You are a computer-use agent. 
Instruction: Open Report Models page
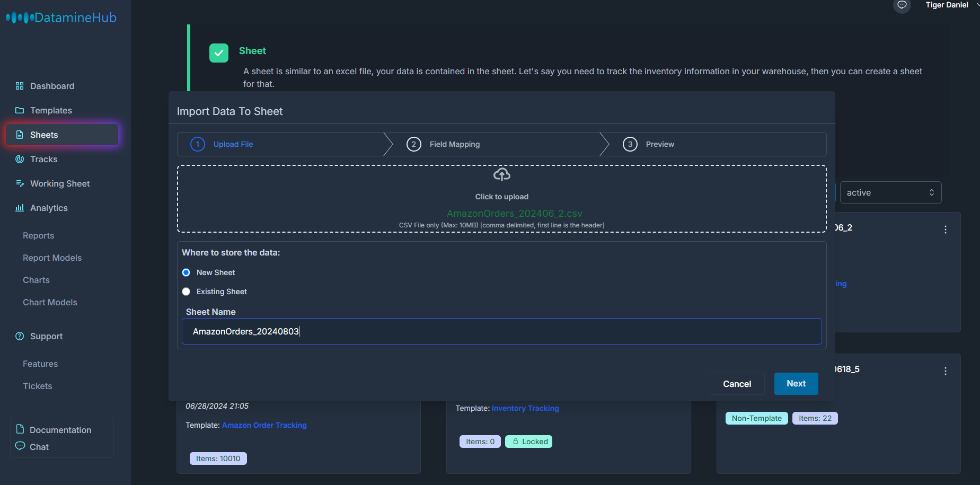click(52, 258)
